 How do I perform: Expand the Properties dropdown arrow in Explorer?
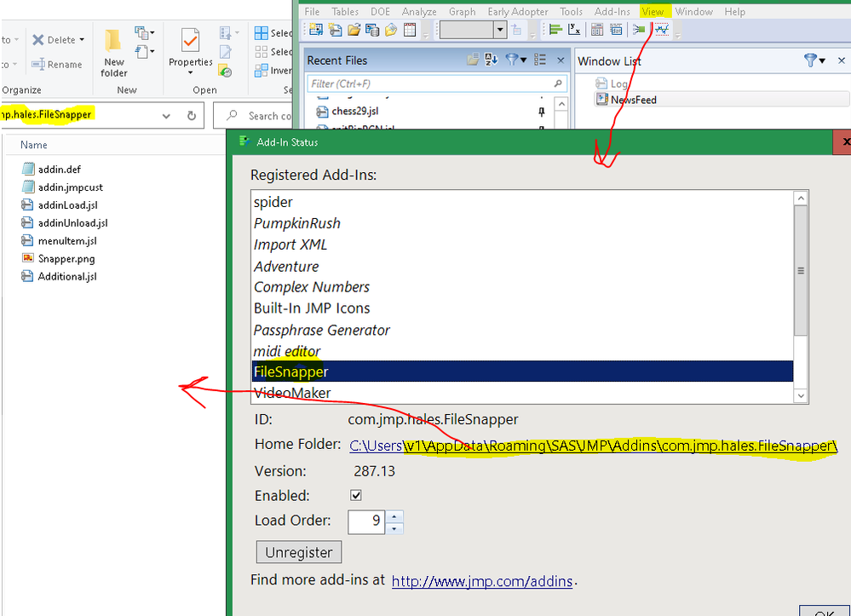pos(190,72)
